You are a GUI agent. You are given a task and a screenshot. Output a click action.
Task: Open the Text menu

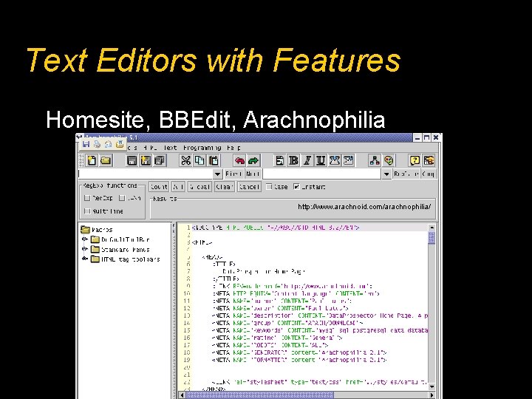170,148
